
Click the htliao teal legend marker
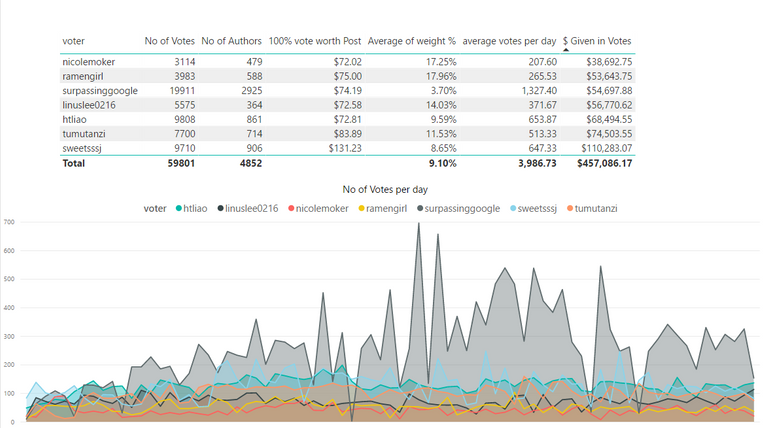(x=179, y=209)
